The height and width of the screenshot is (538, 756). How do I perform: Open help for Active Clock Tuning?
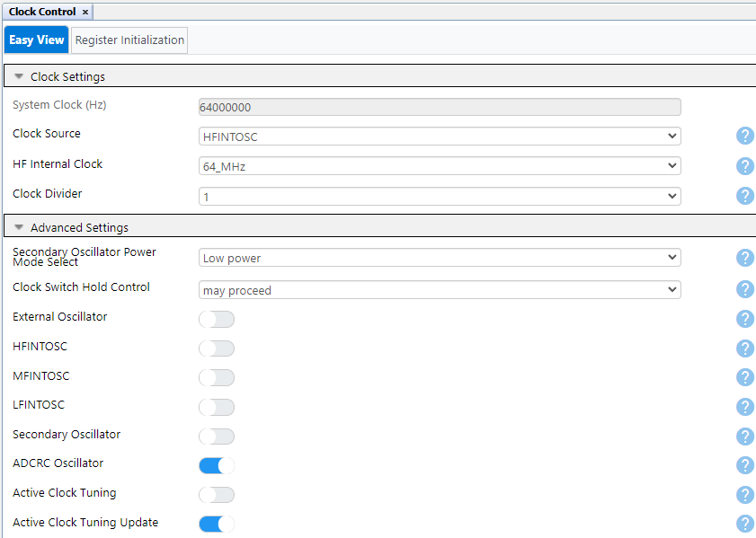744,494
